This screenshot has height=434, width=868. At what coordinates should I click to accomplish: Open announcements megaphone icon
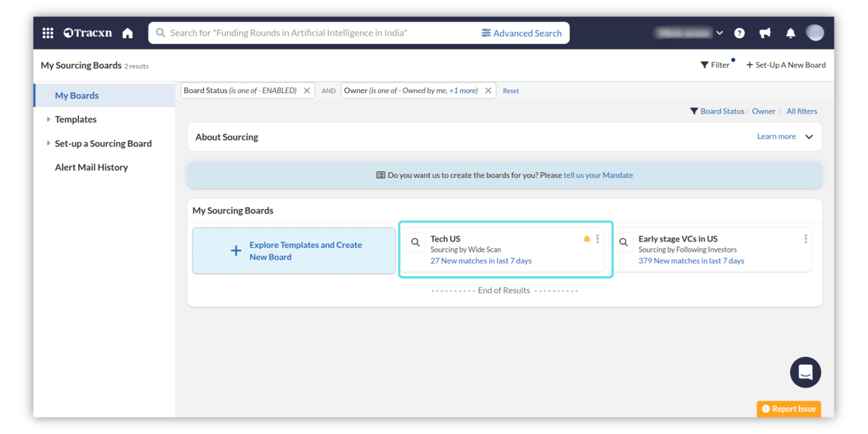[765, 33]
